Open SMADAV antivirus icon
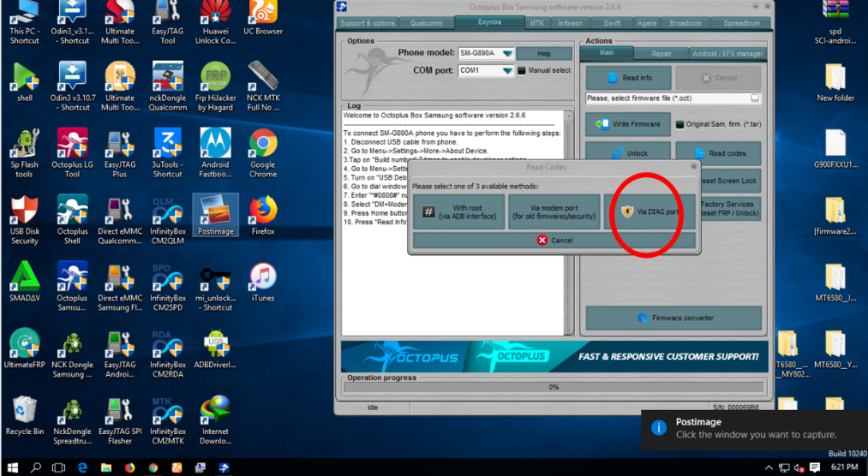The image size is (868, 476). tap(25, 282)
